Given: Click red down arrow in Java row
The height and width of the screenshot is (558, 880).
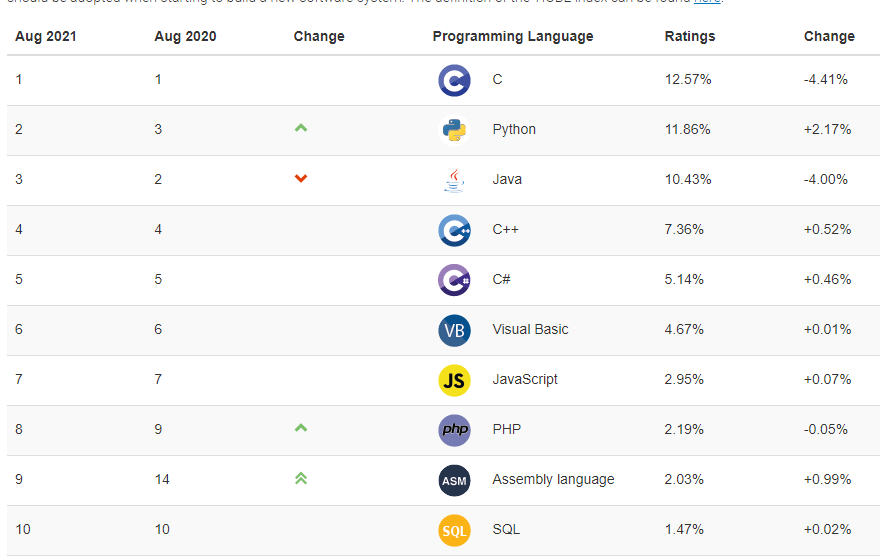Looking at the screenshot, I should pos(301,179).
